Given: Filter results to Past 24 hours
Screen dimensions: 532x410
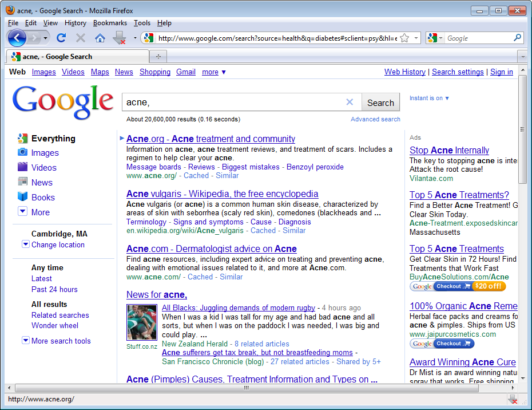Looking at the screenshot, I should click(x=54, y=289).
